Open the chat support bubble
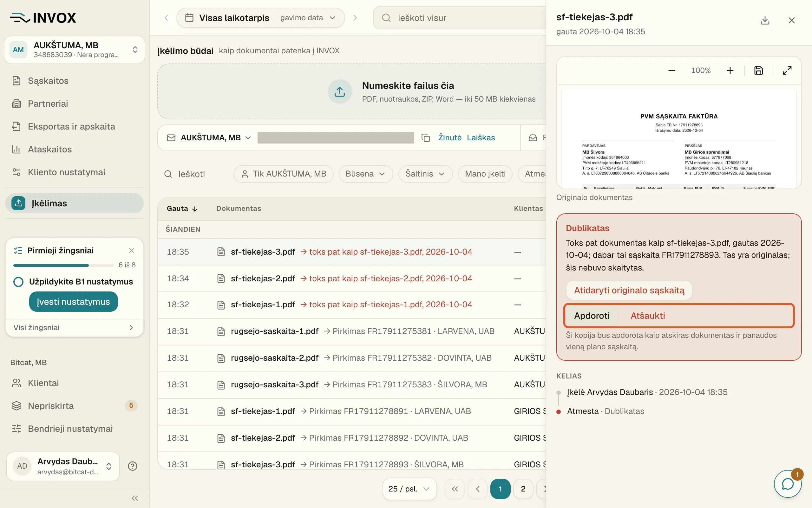This screenshot has height=508, width=812. (x=787, y=484)
